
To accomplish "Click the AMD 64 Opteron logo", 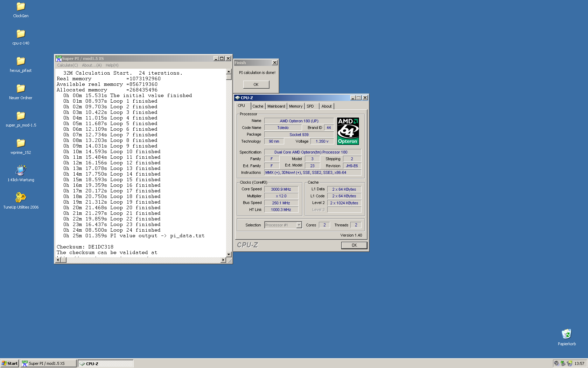I will (348, 131).
